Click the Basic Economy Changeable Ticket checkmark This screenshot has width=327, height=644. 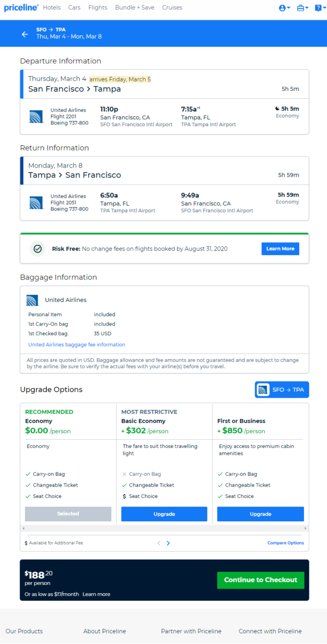pos(124,485)
